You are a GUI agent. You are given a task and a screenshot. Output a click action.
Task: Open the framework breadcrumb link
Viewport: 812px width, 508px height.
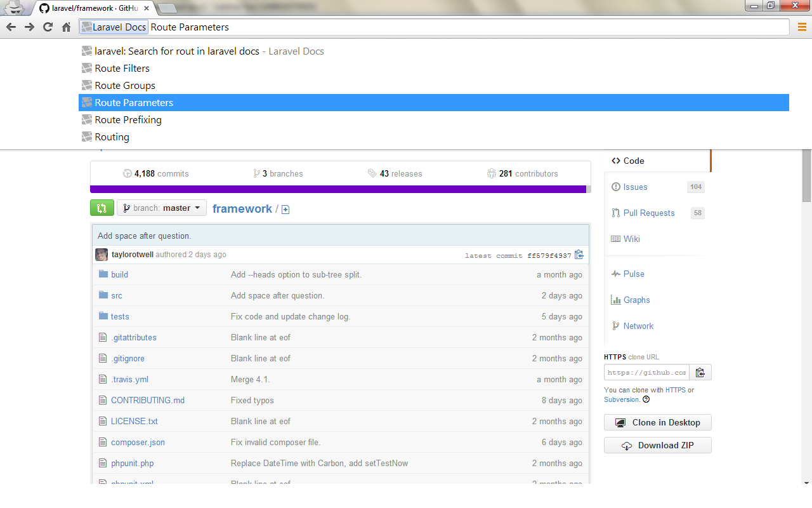242,208
